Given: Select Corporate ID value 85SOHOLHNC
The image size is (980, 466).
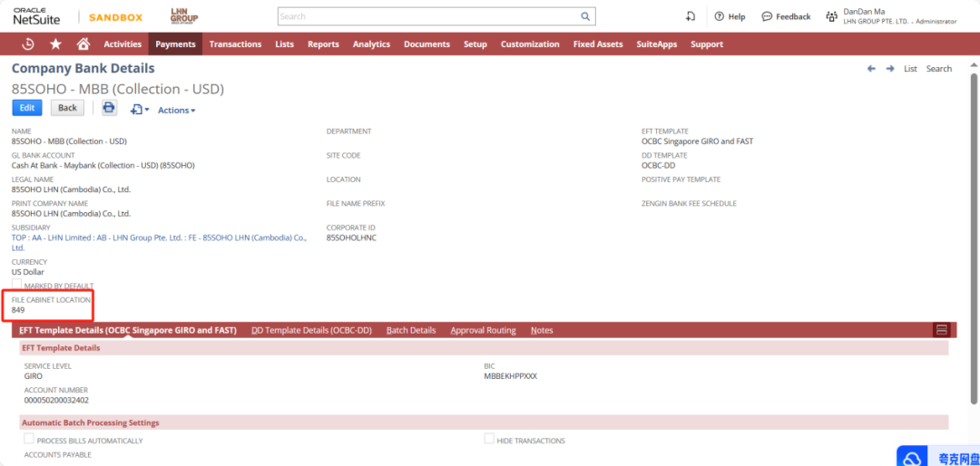Looking at the screenshot, I should pyautogui.click(x=351, y=238).
